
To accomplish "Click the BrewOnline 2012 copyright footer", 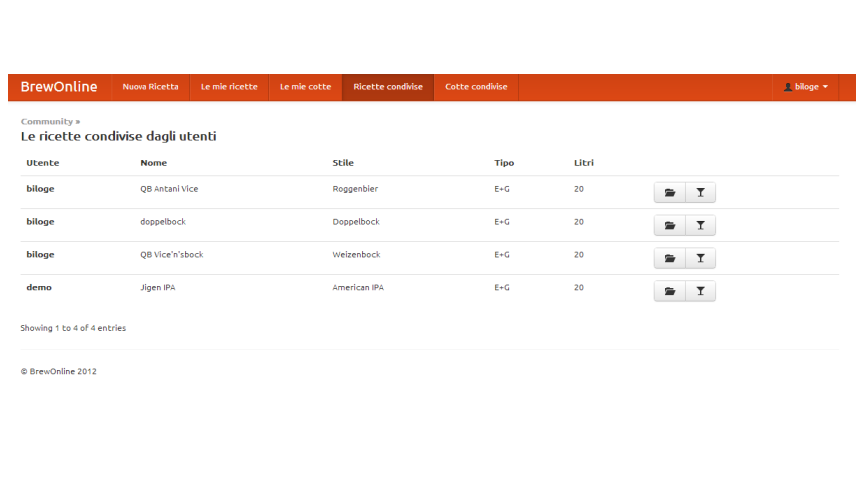I will (x=58, y=371).
